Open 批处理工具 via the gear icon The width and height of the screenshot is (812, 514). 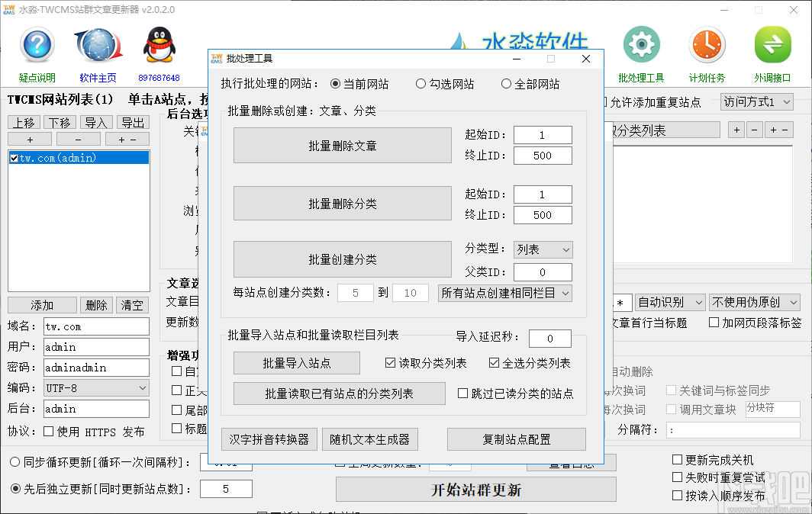(641, 44)
